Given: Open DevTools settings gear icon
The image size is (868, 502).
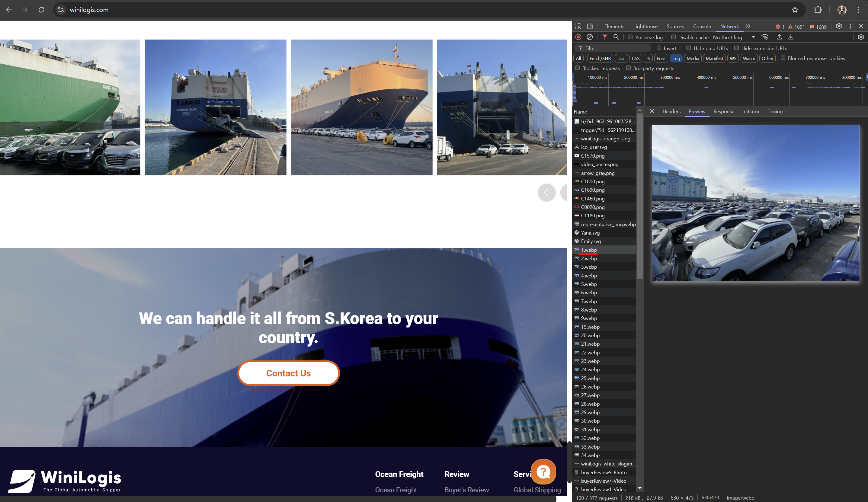Looking at the screenshot, I should pos(839,27).
